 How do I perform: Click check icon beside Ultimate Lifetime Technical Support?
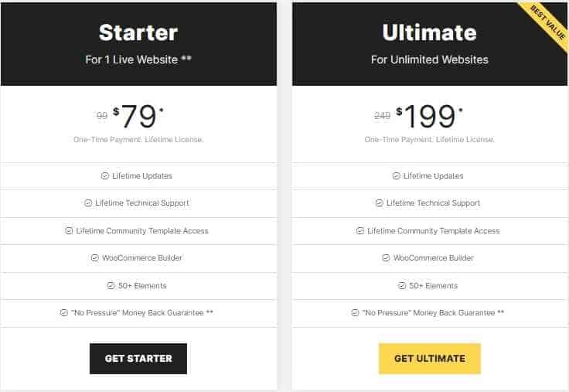pos(380,203)
